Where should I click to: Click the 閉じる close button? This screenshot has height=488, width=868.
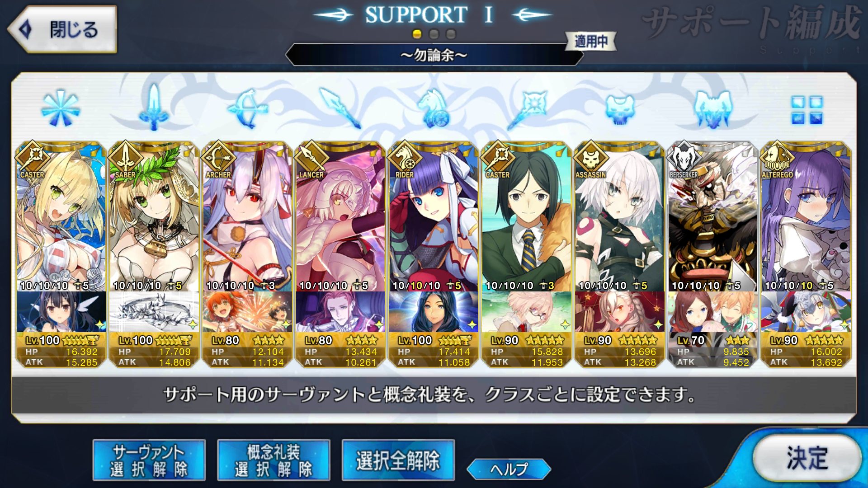point(62,29)
